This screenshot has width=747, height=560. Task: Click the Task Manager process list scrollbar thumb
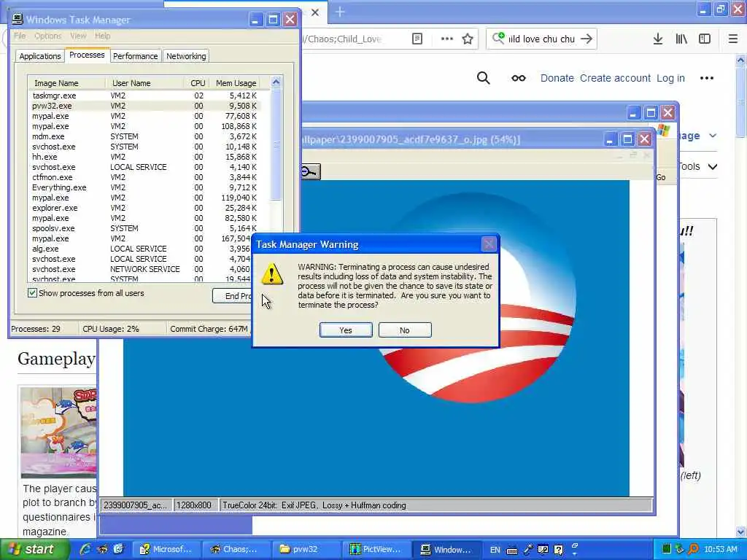[x=276, y=144]
